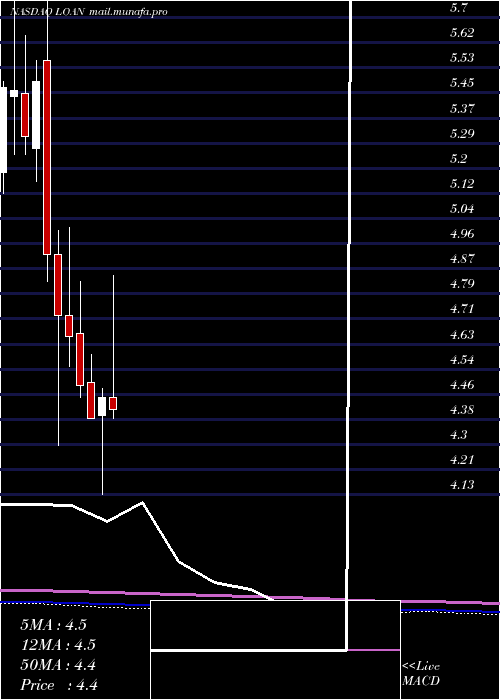Click the <<Live MACD label

[421, 674]
